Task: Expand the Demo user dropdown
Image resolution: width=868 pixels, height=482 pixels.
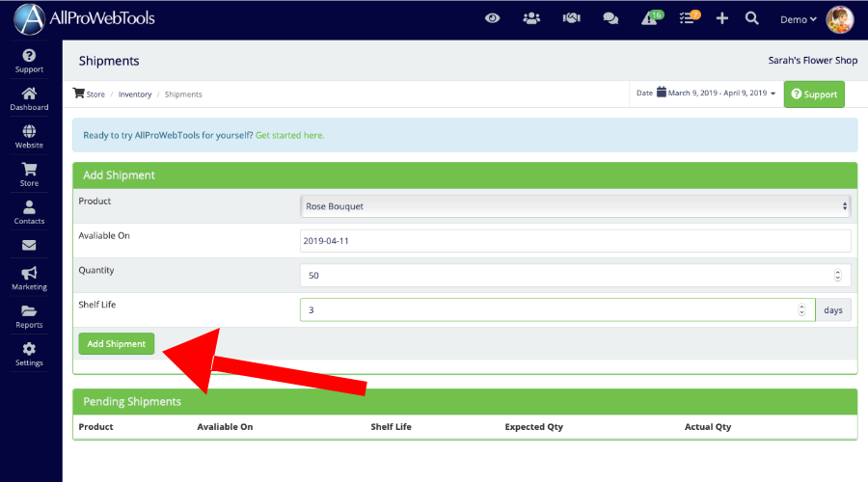Action: [798, 19]
